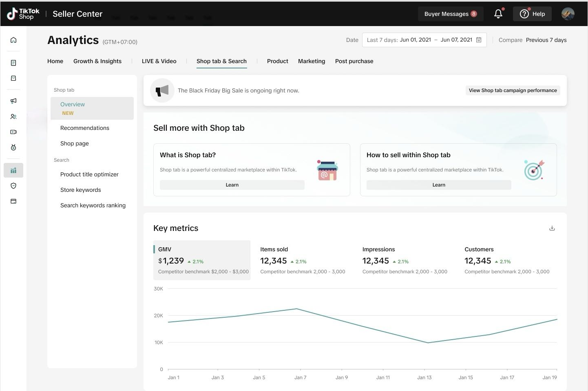This screenshot has height=391, width=588.
Task: Click the Finance card icon in sidebar
Action: (x=13, y=201)
